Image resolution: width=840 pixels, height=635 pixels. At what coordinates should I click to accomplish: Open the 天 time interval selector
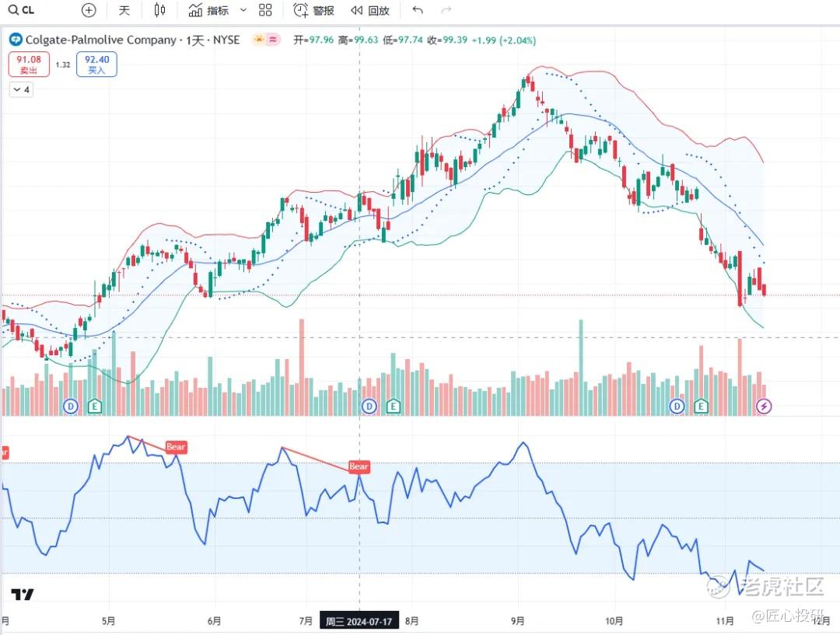click(x=124, y=10)
